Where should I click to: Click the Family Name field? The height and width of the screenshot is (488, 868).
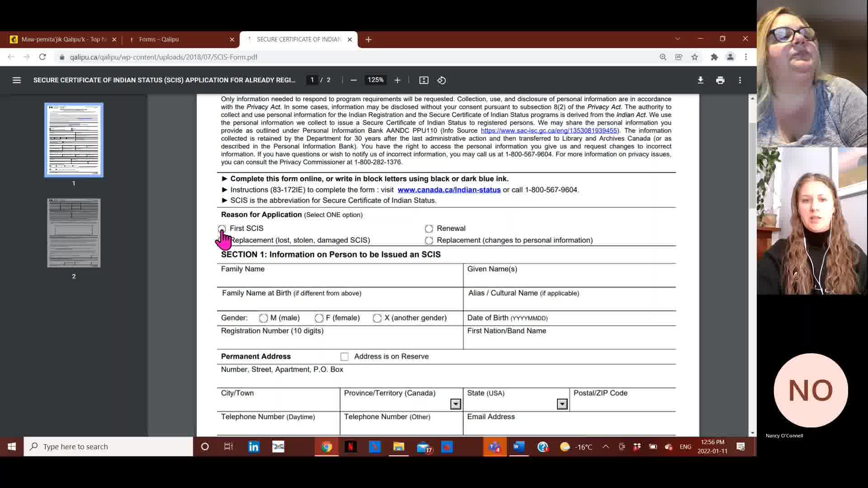pyautogui.click(x=340, y=276)
